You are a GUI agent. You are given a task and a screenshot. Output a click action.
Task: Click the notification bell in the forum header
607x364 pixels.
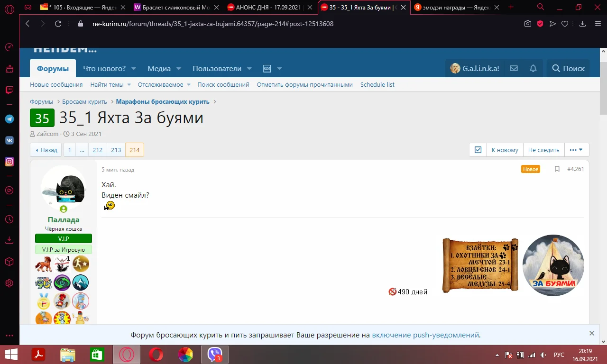(533, 68)
